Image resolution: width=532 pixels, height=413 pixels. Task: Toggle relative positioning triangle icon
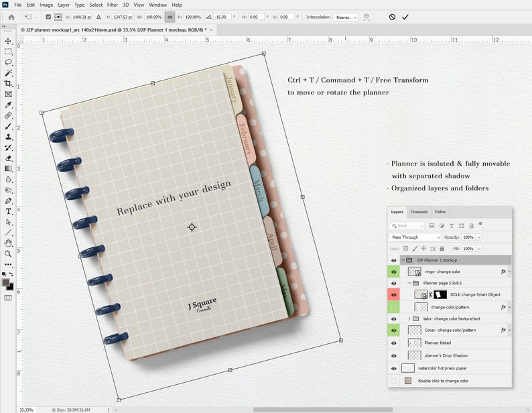pyautogui.click(x=98, y=17)
